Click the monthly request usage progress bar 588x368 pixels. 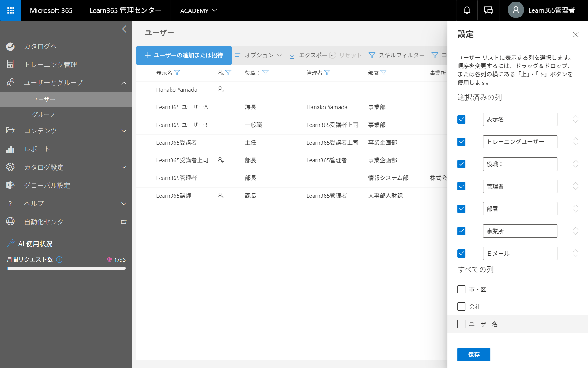(66, 268)
